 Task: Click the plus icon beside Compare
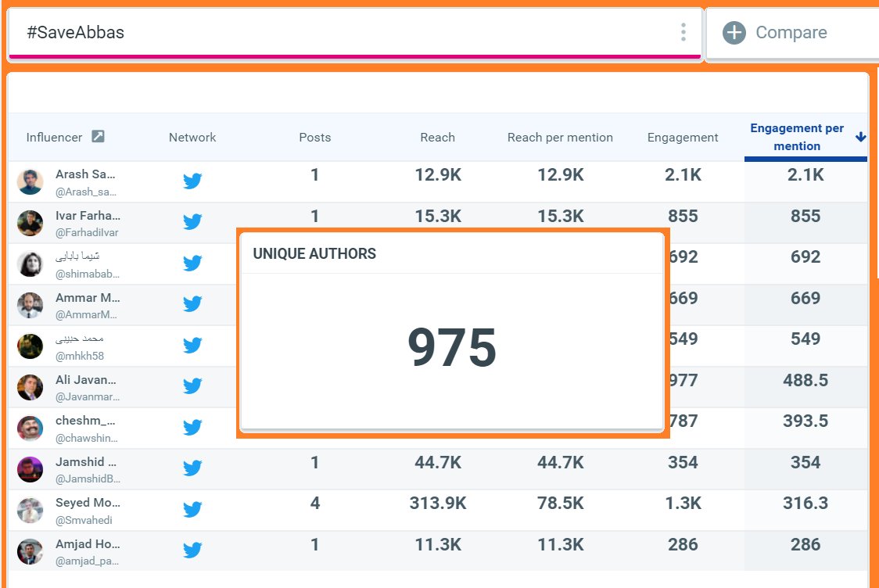[734, 33]
